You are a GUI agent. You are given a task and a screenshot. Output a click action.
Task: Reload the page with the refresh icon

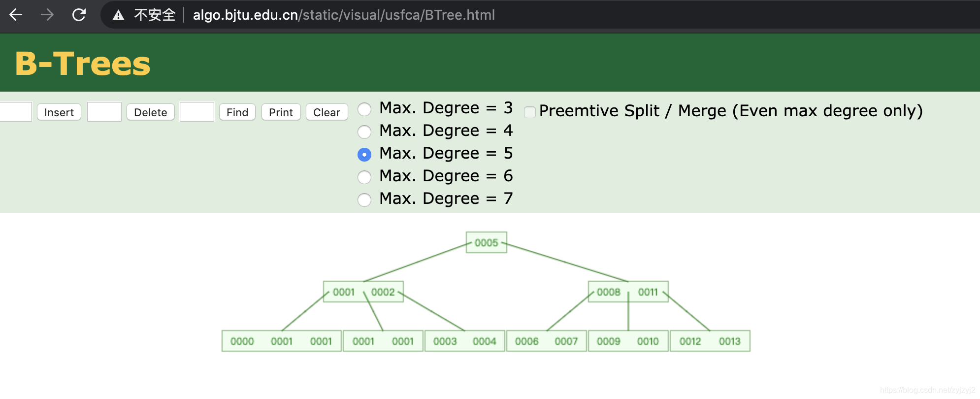79,15
